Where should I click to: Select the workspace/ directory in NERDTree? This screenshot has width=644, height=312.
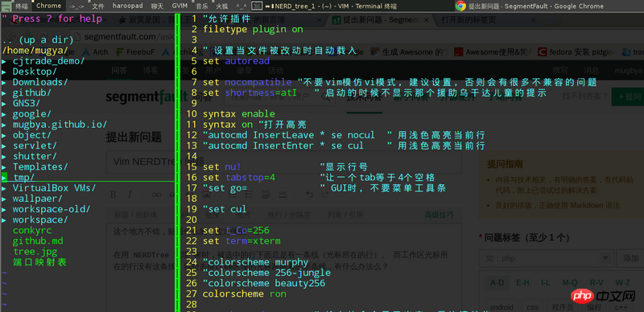click(x=40, y=220)
